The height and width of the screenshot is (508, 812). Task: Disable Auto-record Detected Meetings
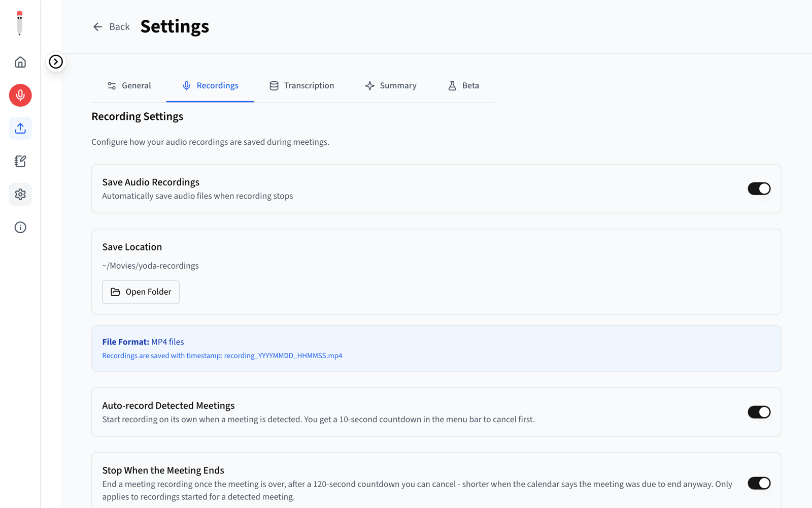click(759, 412)
